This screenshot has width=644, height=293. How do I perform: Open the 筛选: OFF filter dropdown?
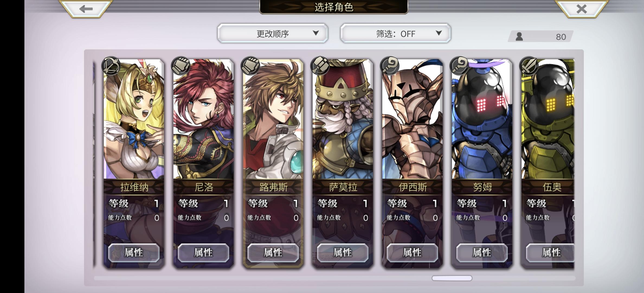point(395,33)
